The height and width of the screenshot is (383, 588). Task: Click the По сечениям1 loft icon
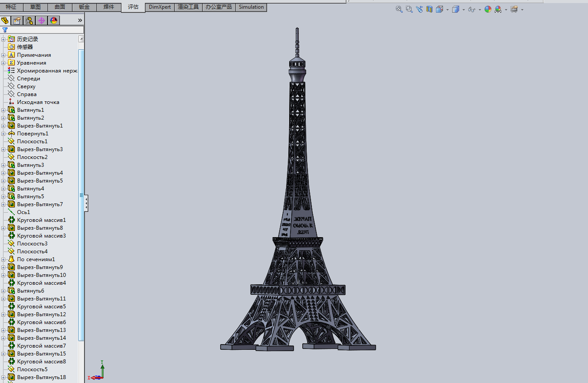[11, 259]
